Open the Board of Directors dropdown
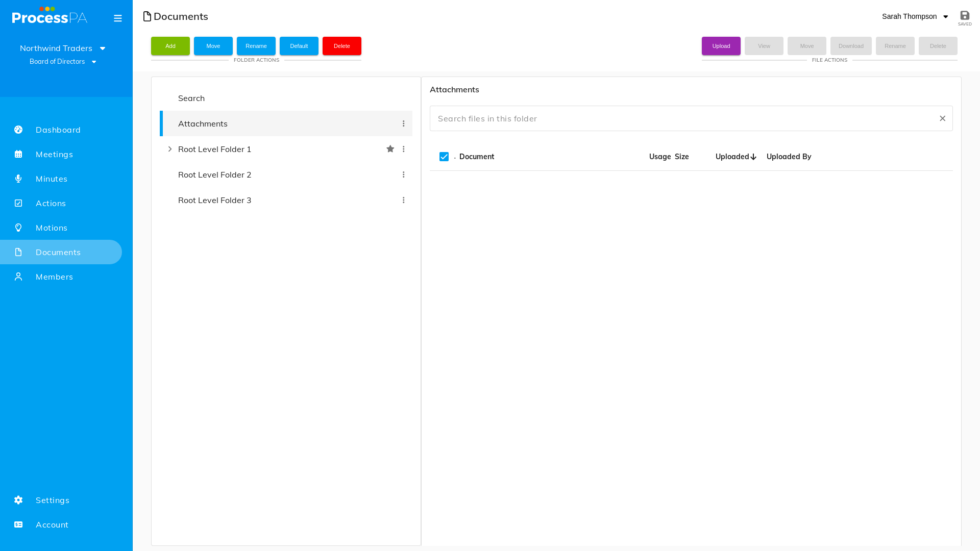 63,62
